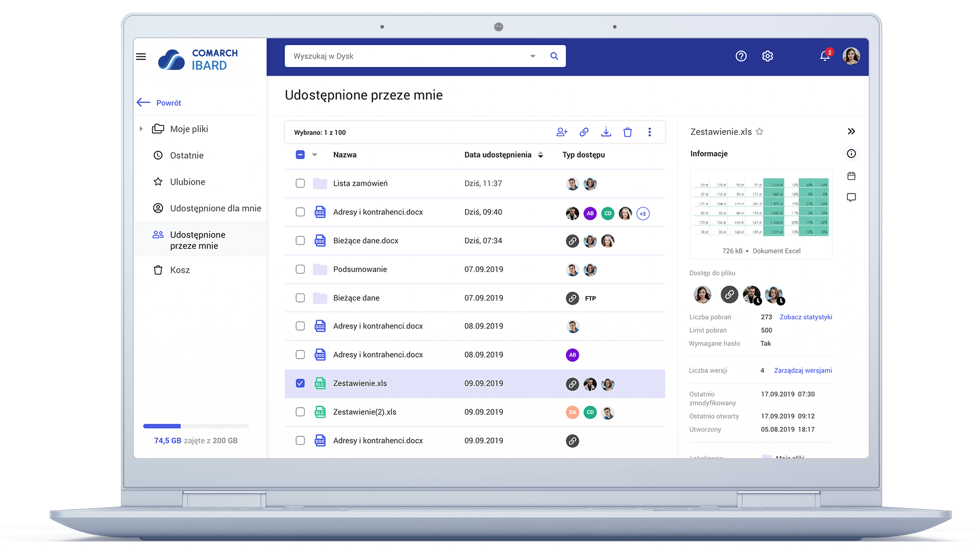Screen dimensions: 980x551
Task: Click the Podsumowanie folder name
Action: pos(360,269)
